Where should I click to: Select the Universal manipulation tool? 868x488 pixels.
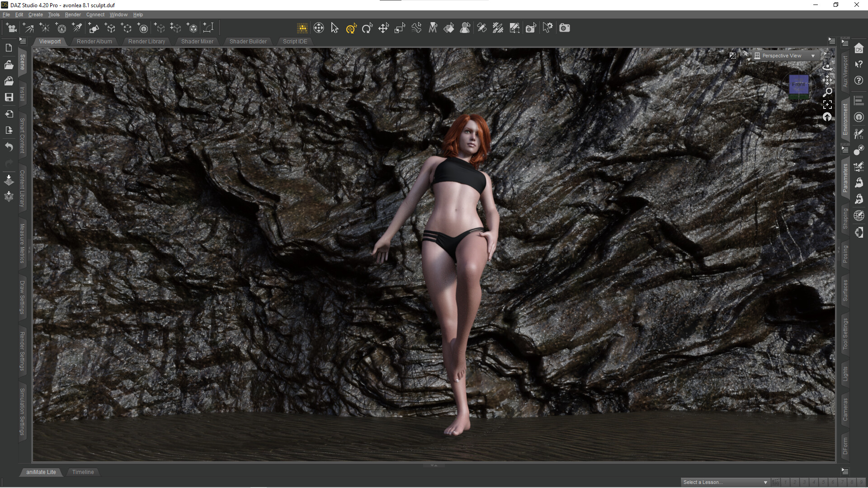(351, 28)
